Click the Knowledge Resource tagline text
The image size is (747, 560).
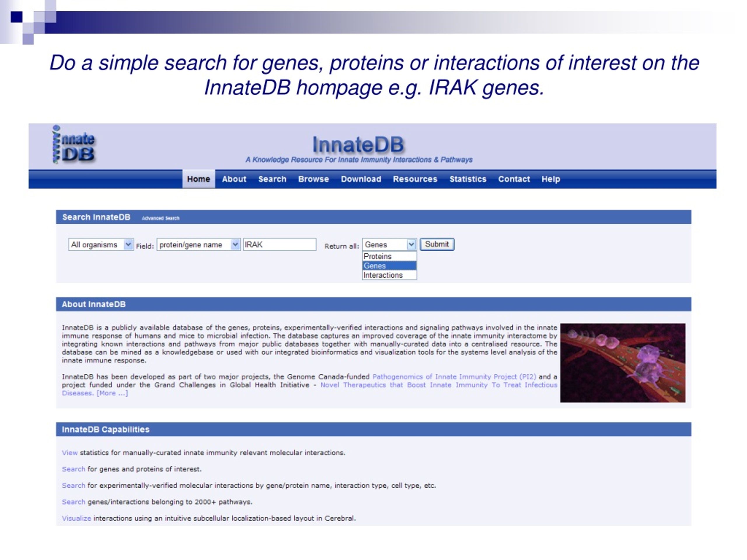pos(359,160)
